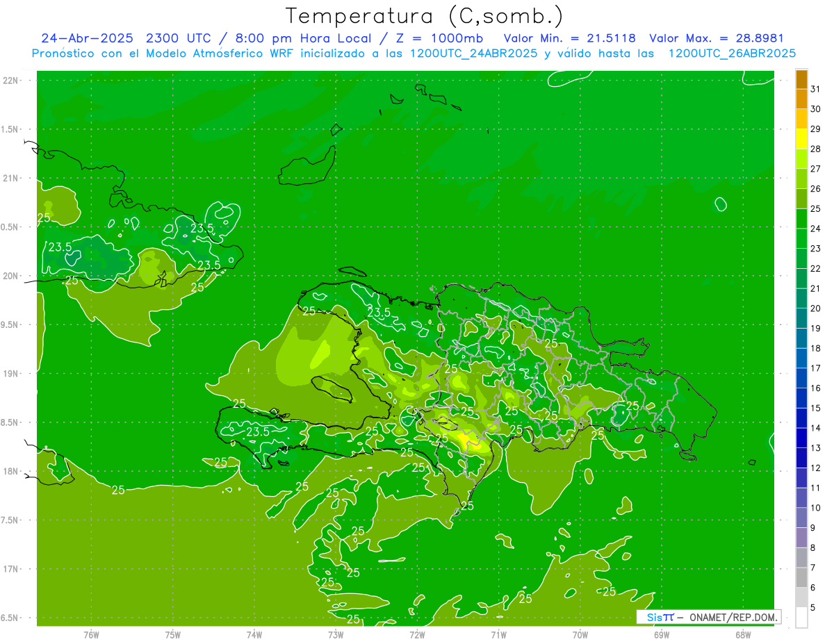Click colorbar label "16"

point(815,388)
